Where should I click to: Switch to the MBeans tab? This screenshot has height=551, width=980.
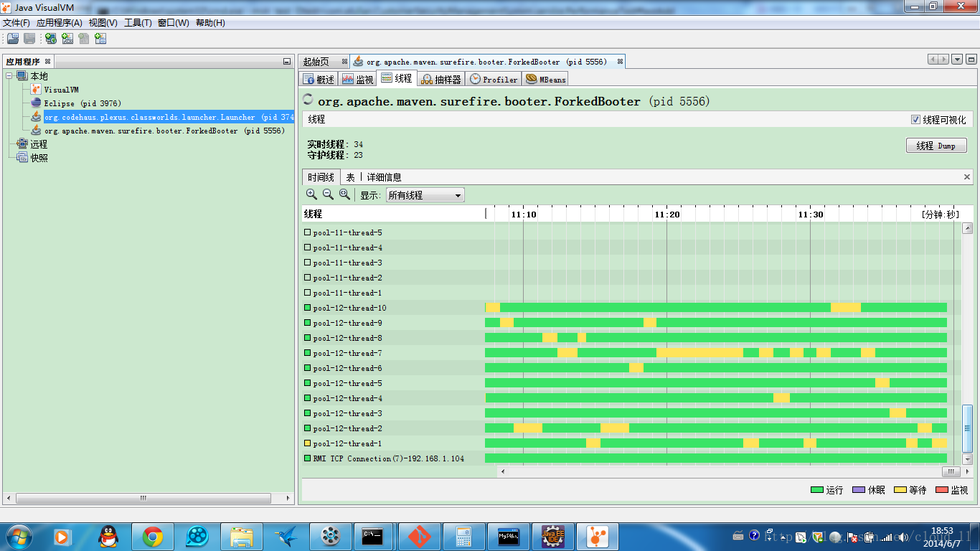coord(546,79)
